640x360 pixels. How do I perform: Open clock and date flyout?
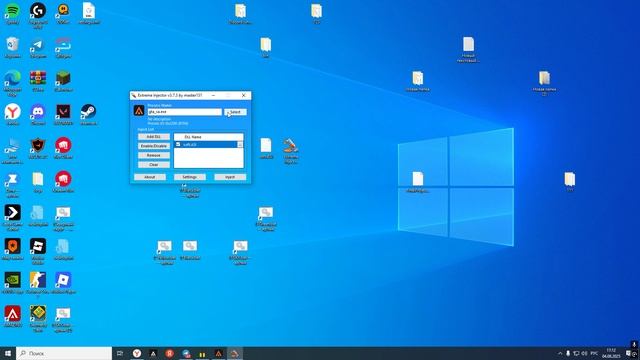pyautogui.click(x=611, y=353)
